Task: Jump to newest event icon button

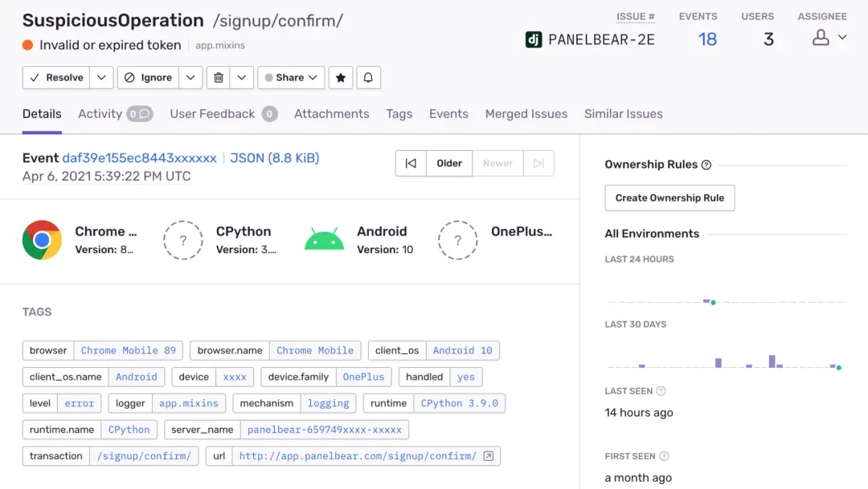Action: pos(538,163)
